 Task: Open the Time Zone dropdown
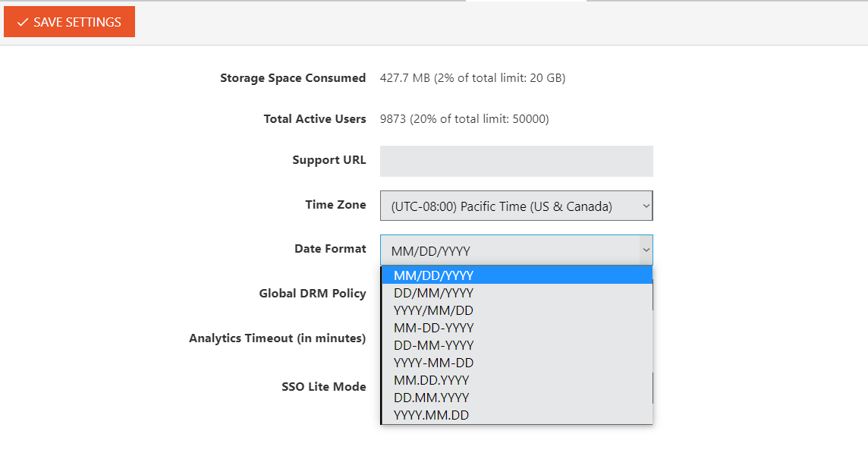[x=516, y=206]
